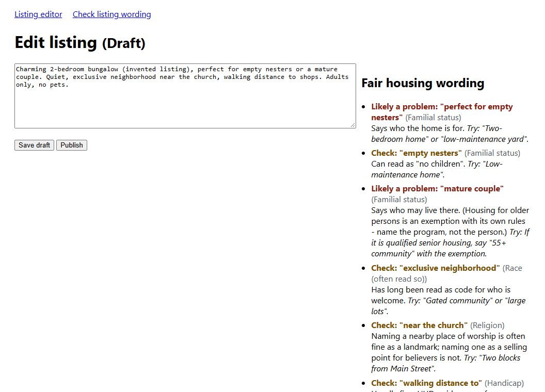Screen dimensions: 545x392
Task: Click the "Two blocks from Main Street" suggestion
Action: pos(446,363)
